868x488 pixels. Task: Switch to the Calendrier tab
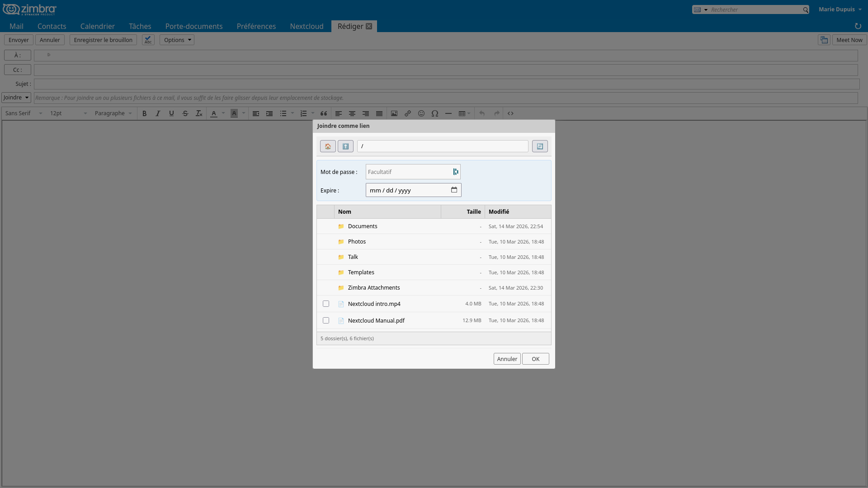click(x=97, y=26)
